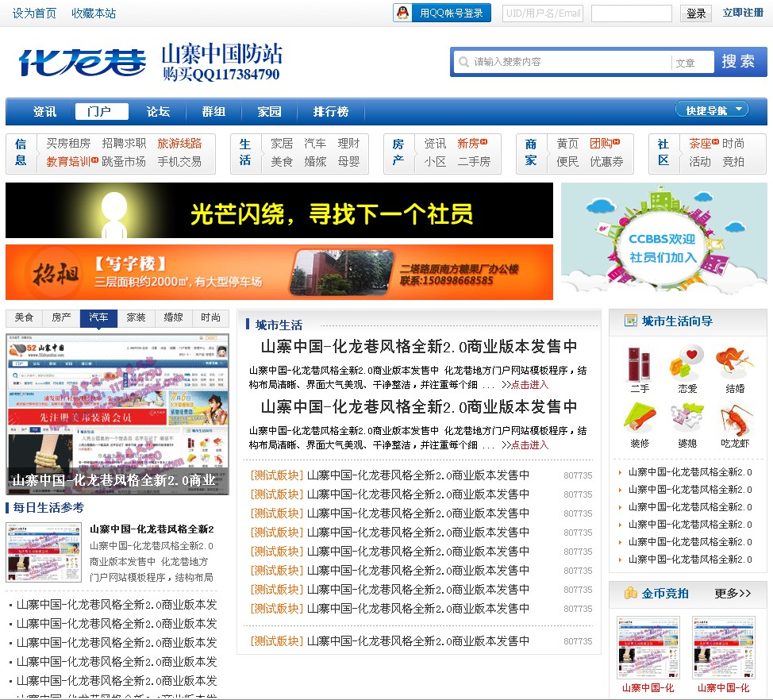Click the 登录 button

click(696, 13)
